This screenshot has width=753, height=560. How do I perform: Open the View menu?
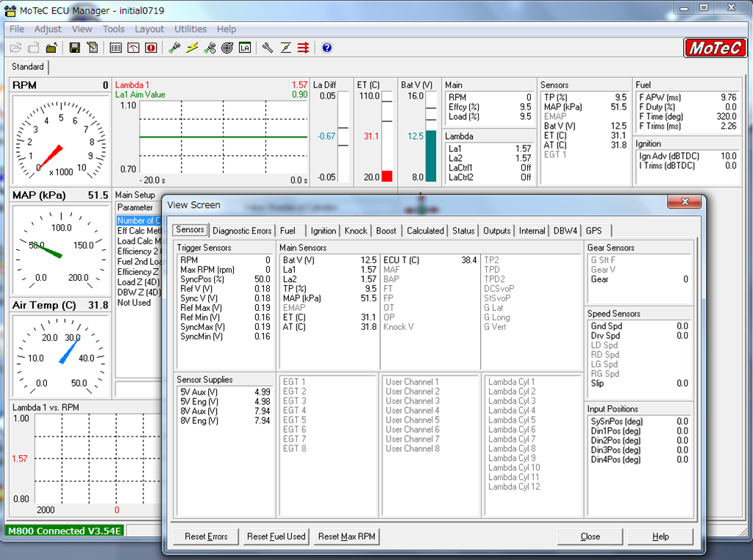[x=82, y=29]
